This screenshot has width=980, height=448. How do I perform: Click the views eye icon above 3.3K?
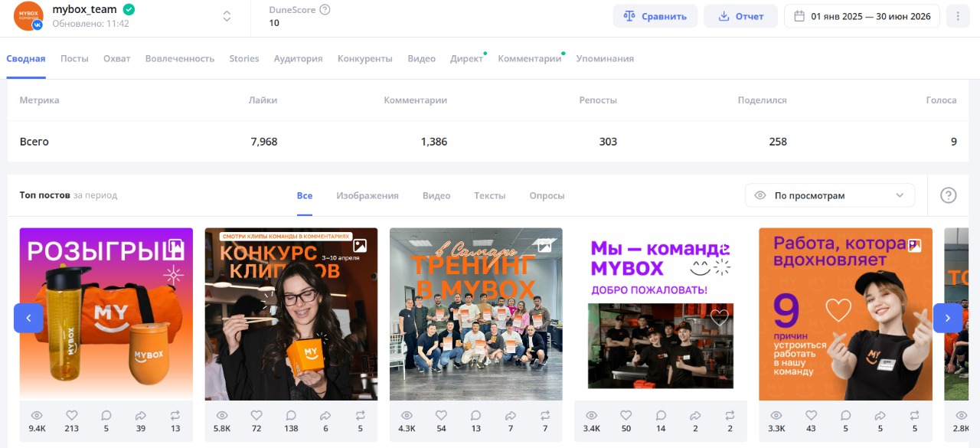(776, 415)
